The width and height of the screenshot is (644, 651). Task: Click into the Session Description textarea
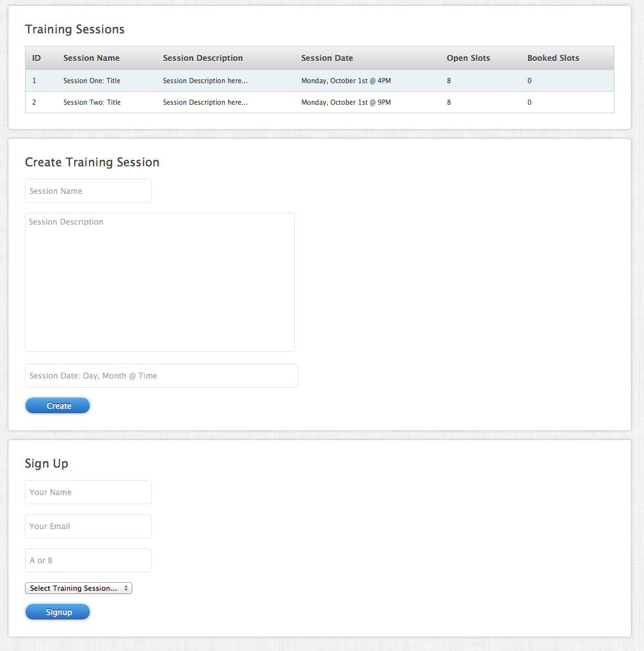(160, 282)
